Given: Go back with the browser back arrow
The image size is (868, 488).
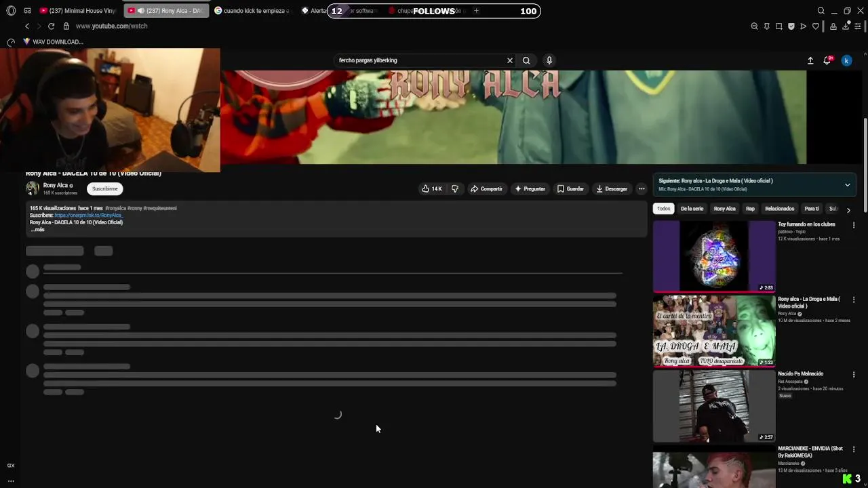Looking at the screenshot, I should 27,26.
